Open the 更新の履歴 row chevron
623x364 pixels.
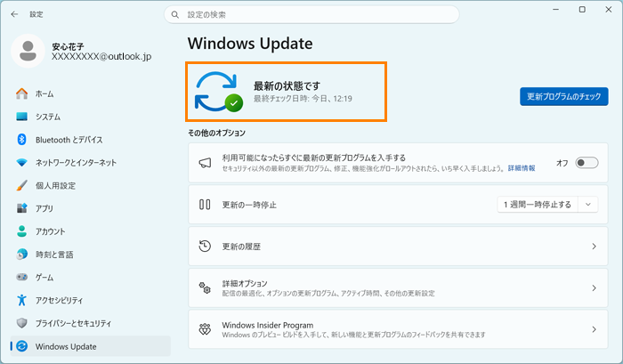[594, 247]
